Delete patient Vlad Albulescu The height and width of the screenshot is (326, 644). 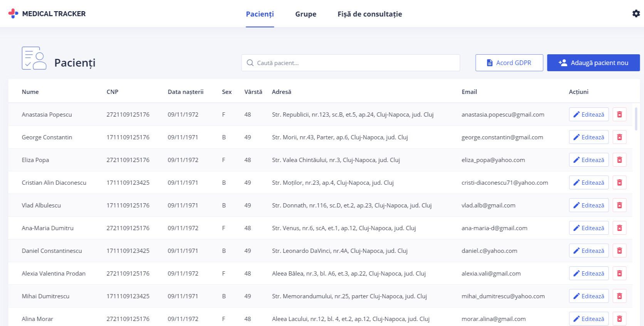(x=619, y=205)
